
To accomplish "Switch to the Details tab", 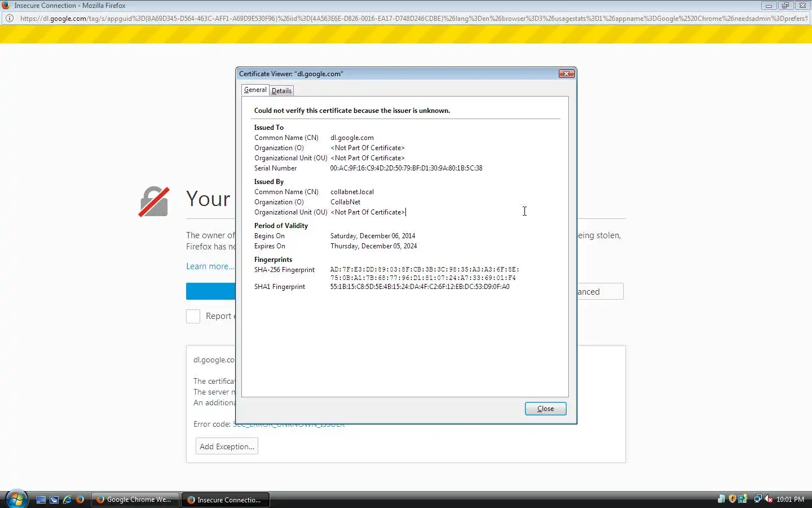I will (281, 91).
